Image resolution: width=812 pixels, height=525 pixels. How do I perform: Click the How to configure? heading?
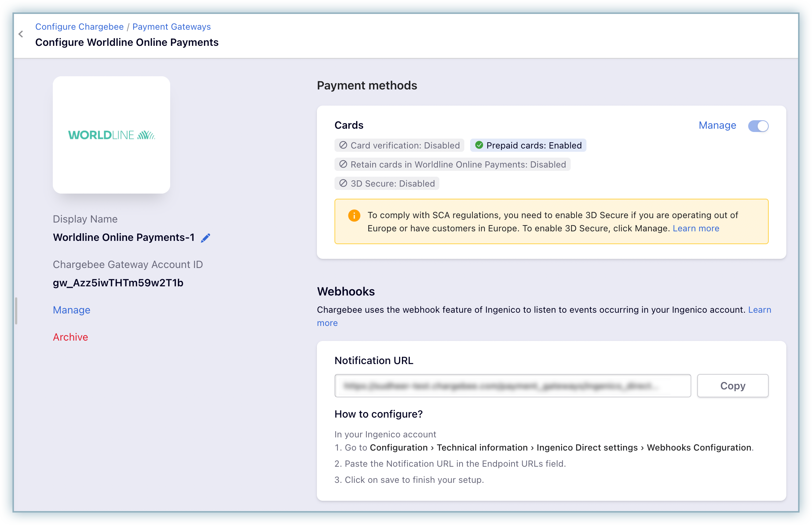(378, 414)
